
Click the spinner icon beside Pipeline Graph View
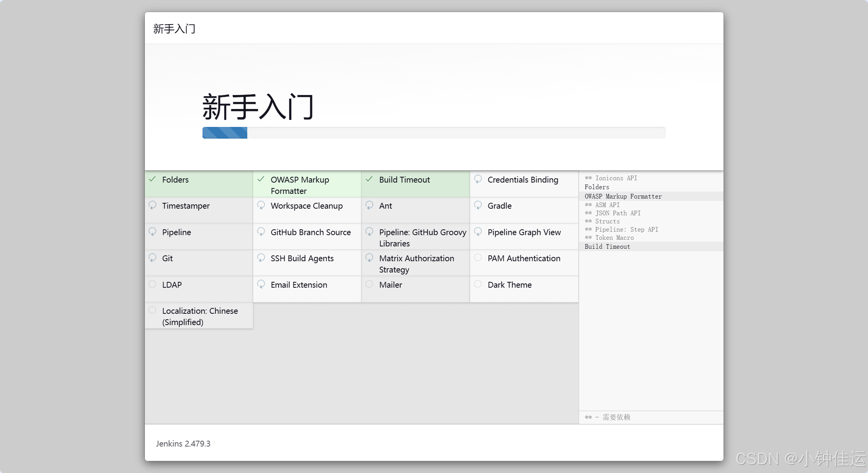point(478,232)
